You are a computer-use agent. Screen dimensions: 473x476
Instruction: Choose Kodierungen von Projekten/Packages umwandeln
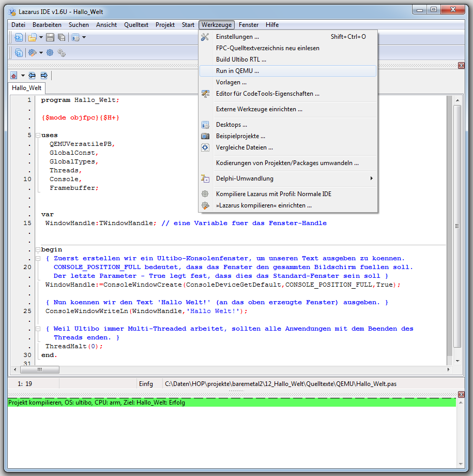287,163
